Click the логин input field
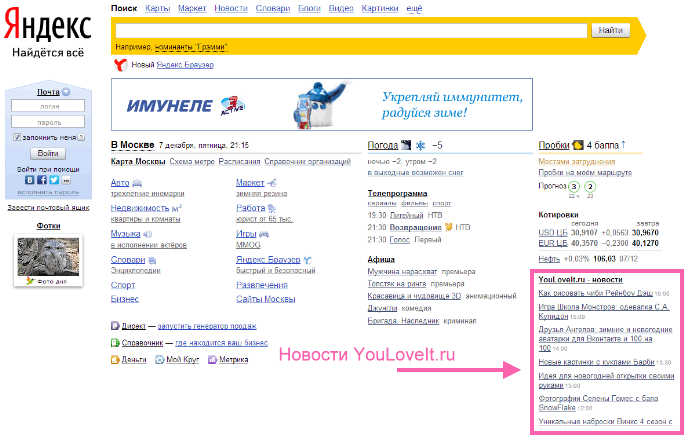This screenshot has width=685, height=436. (x=48, y=106)
